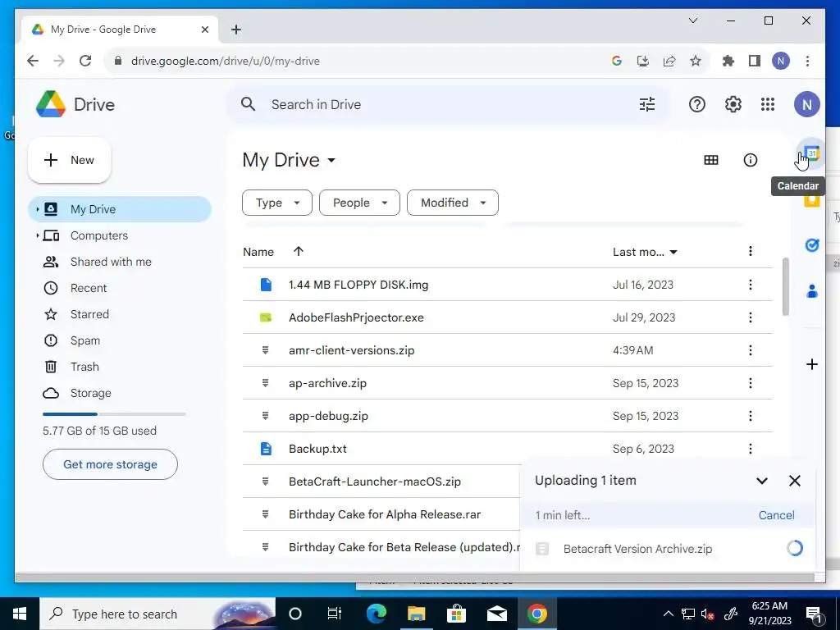Reverse the sort direction arrow by Name

[299, 251]
